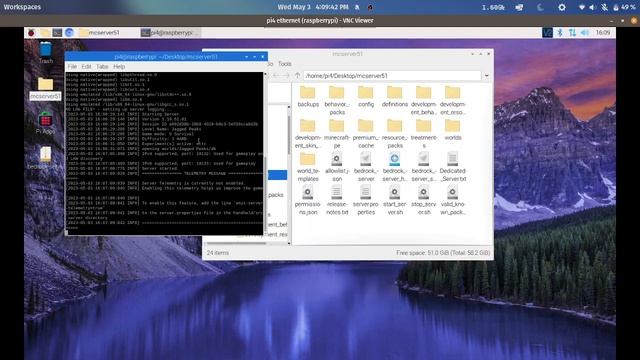Go forward in file manager history
This screenshot has height=360, width=640.
(286, 76)
